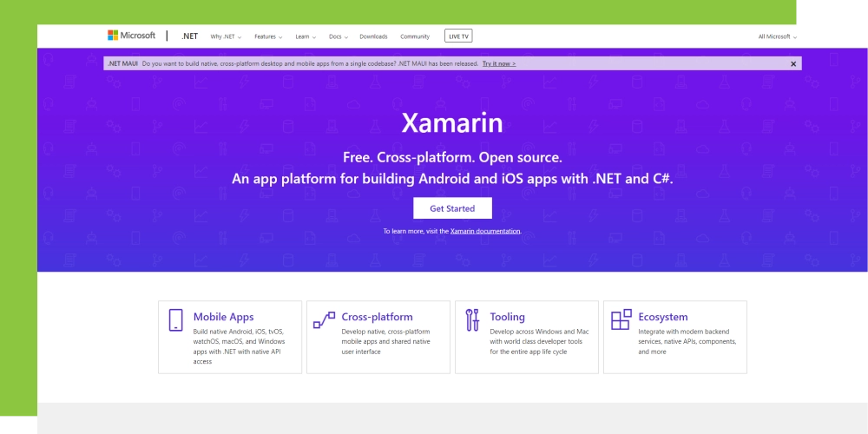
Task: Open the Mobile Apps heading
Action: [224, 317]
